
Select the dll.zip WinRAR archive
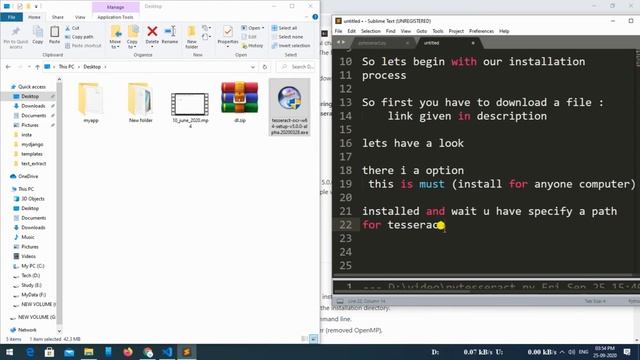coord(240,102)
